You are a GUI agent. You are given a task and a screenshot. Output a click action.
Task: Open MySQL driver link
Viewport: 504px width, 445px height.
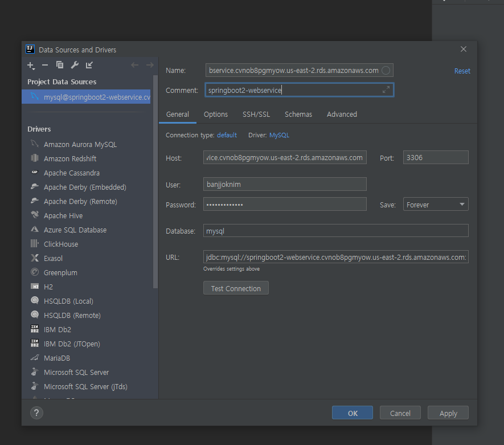pos(279,135)
